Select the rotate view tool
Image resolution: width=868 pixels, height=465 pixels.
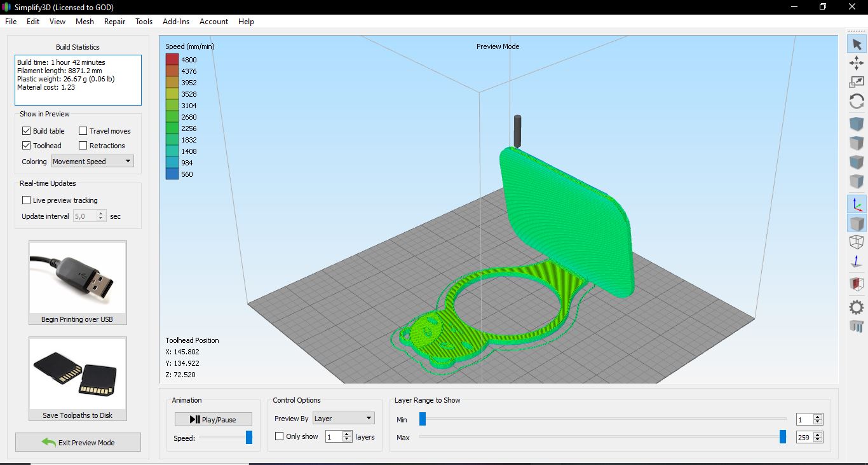pos(857,101)
